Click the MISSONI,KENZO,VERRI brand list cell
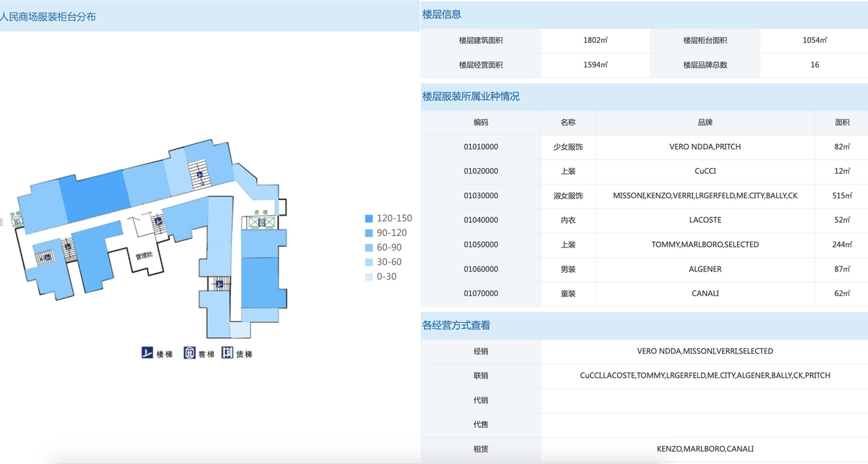This screenshot has height=464, width=868. pos(705,195)
